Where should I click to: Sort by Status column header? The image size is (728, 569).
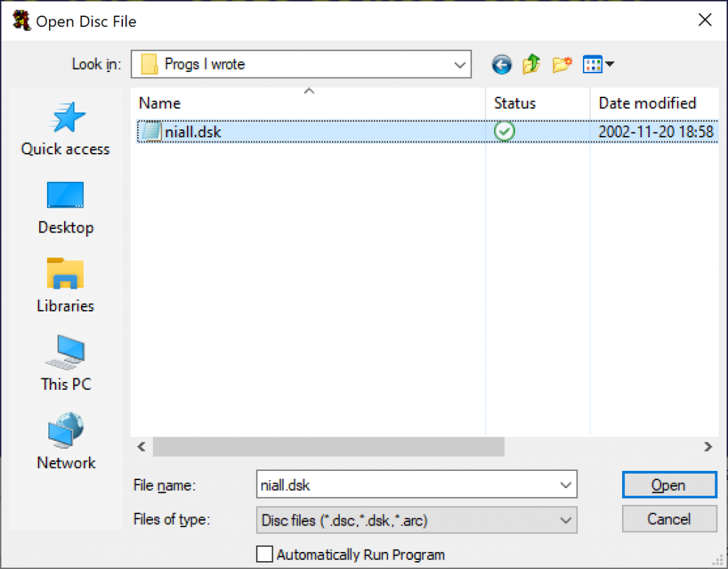coord(515,103)
